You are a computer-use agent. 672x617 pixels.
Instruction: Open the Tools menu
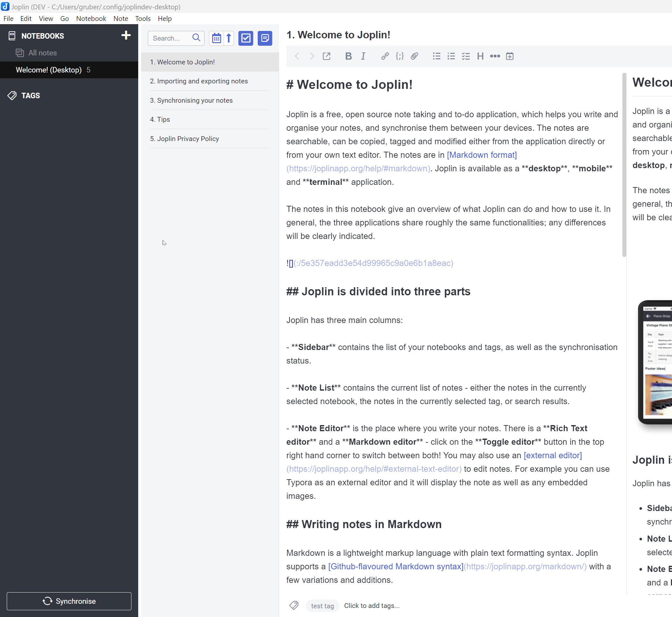tap(143, 18)
